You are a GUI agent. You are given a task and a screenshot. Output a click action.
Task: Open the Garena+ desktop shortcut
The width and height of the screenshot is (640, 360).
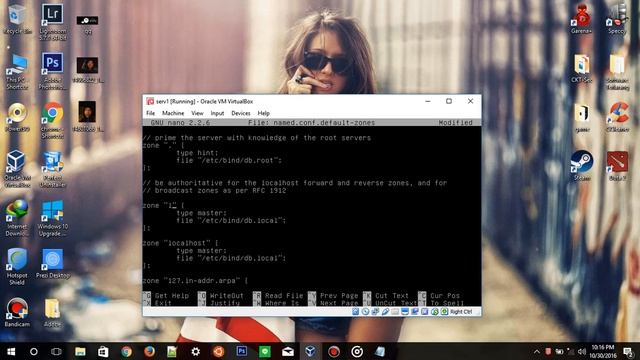click(x=582, y=19)
